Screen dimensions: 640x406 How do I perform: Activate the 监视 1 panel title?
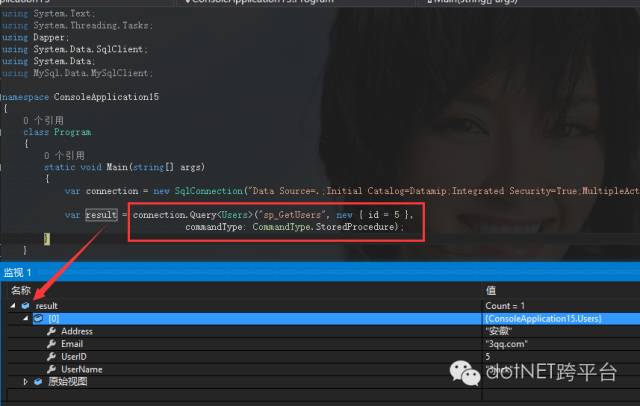pyautogui.click(x=18, y=273)
